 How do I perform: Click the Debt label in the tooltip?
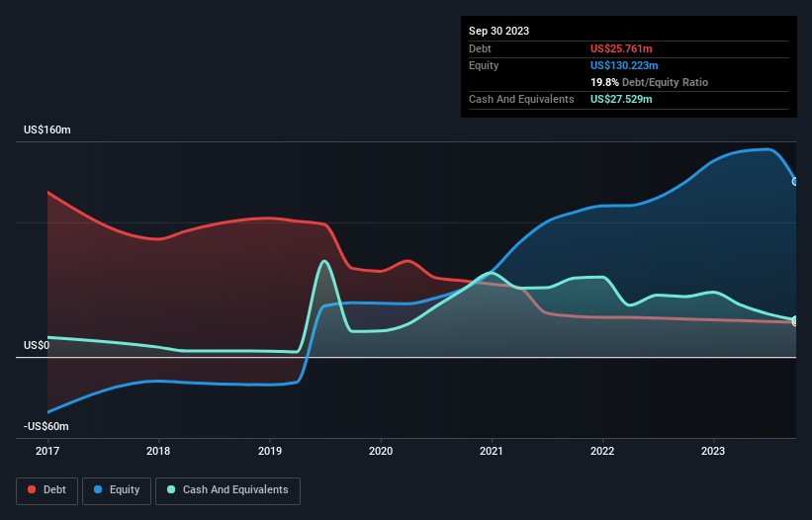(480, 48)
